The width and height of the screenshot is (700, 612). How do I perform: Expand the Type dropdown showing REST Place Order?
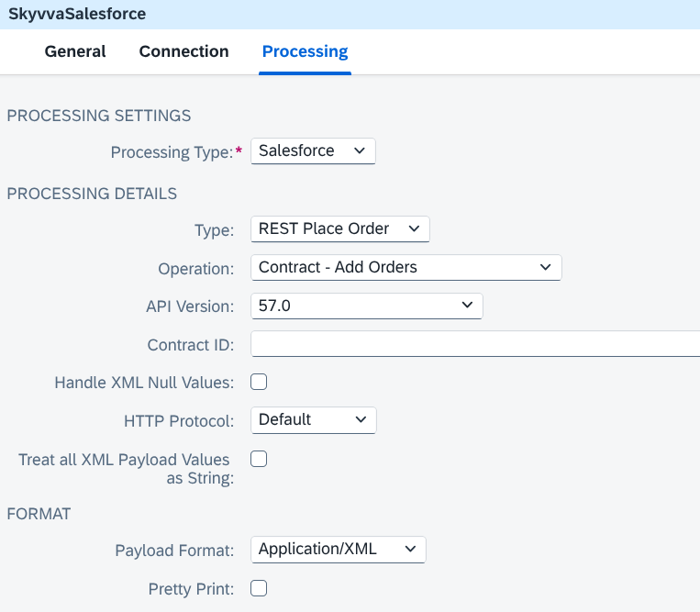340,229
